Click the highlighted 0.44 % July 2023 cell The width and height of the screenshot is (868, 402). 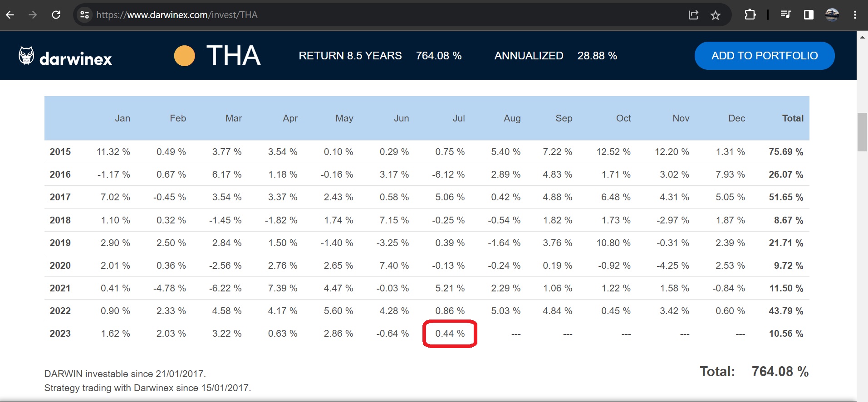pyautogui.click(x=450, y=334)
